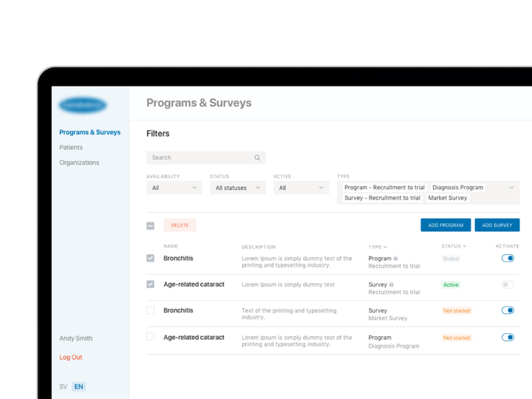
Task: Toggle activation for the Ended Bronchitis program
Action: 508,258
